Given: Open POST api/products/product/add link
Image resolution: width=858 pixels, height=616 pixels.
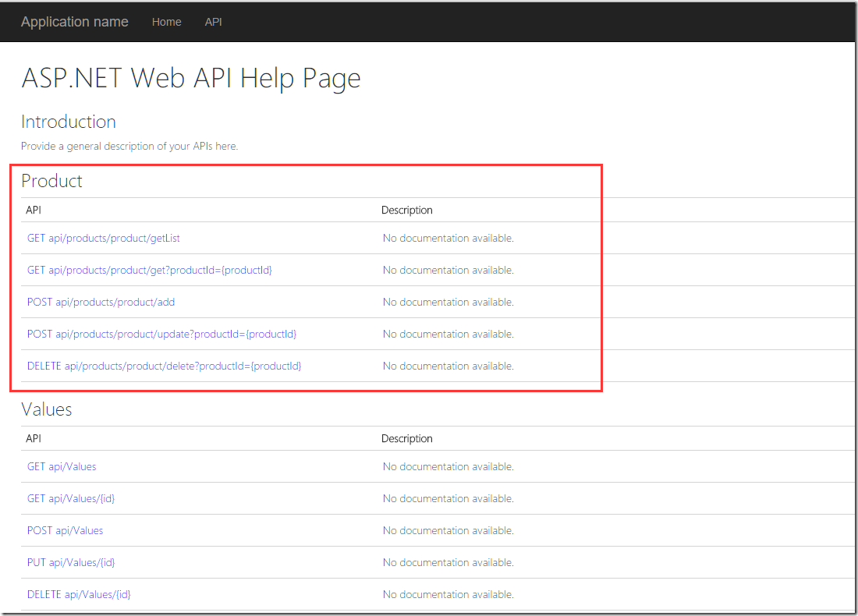Looking at the screenshot, I should click(x=101, y=302).
